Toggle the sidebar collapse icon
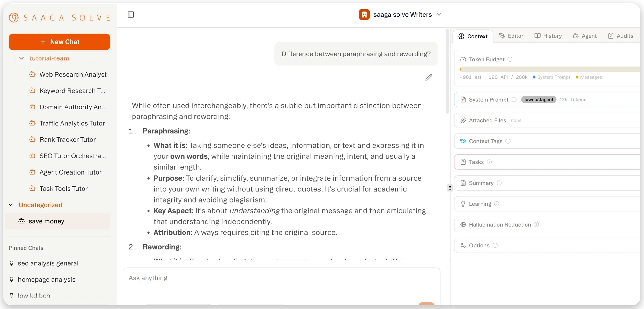Viewport: 644px width, 309px height. coord(131,14)
